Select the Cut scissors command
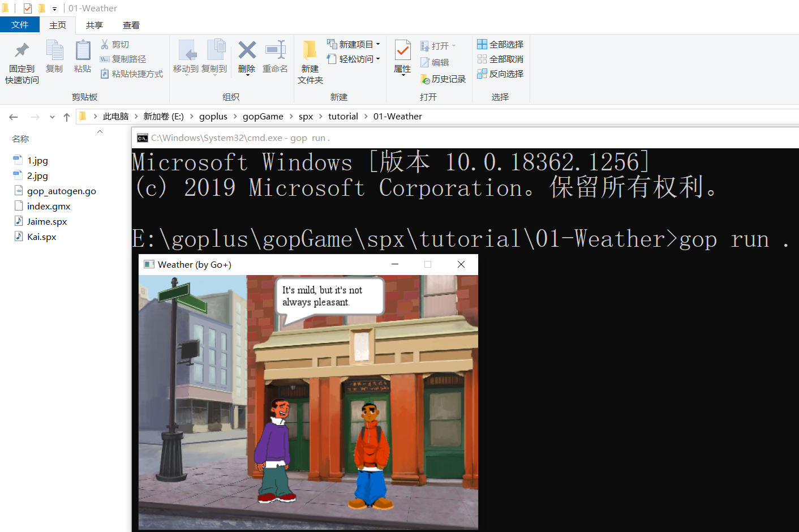This screenshot has width=799, height=532. click(x=115, y=44)
